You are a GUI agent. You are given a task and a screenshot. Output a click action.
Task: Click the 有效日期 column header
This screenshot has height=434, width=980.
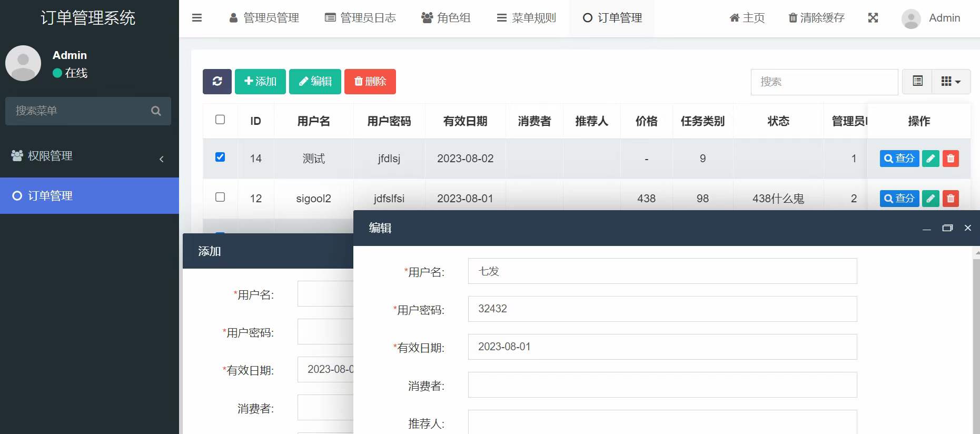coord(466,121)
